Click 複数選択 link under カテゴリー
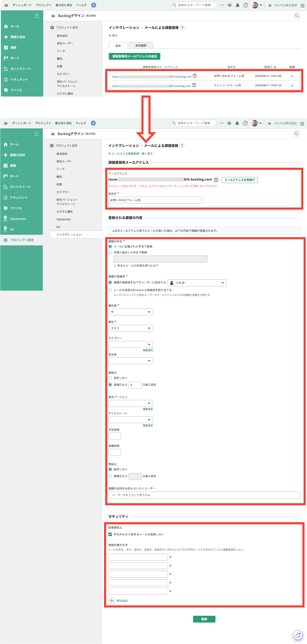 pyautogui.click(x=148, y=350)
